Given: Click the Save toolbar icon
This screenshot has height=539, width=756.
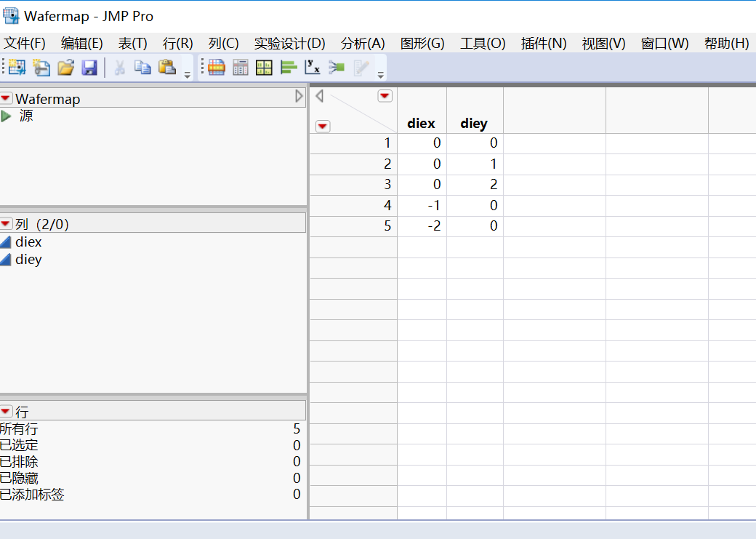Looking at the screenshot, I should [x=89, y=67].
